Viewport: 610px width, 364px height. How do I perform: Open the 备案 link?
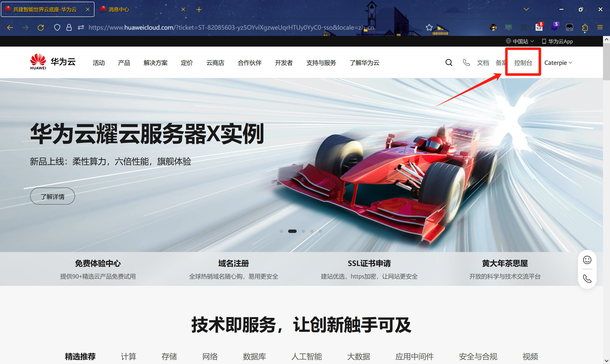(x=500, y=63)
